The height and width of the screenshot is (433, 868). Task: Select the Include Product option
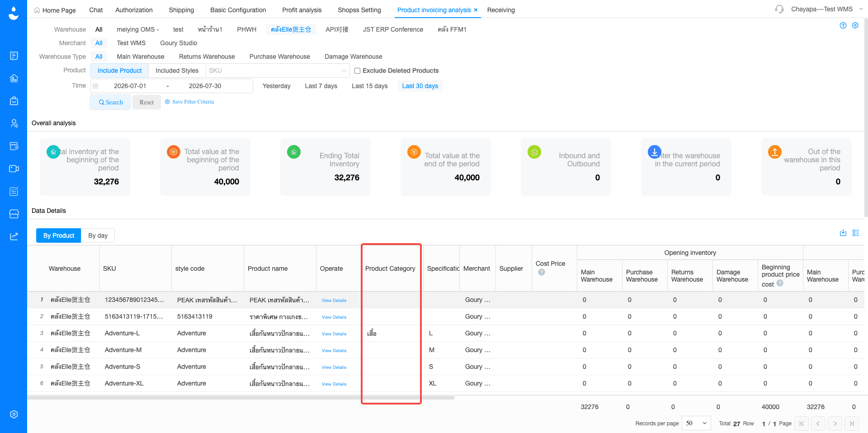[x=120, y=71]
